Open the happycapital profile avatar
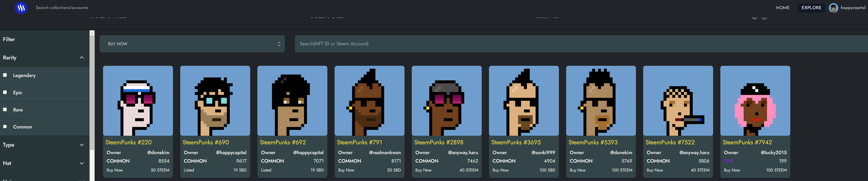The height and width of the screenshot is (181, 868). tap(833, 8)
